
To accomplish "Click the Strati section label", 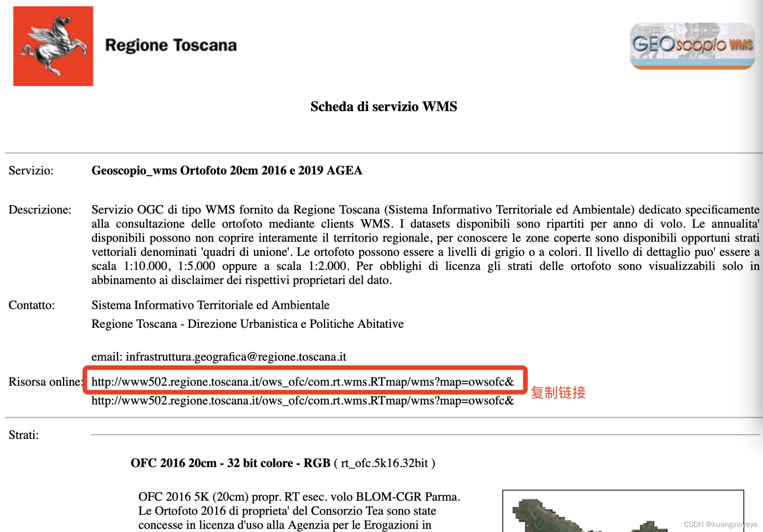I will pos(23,435).
